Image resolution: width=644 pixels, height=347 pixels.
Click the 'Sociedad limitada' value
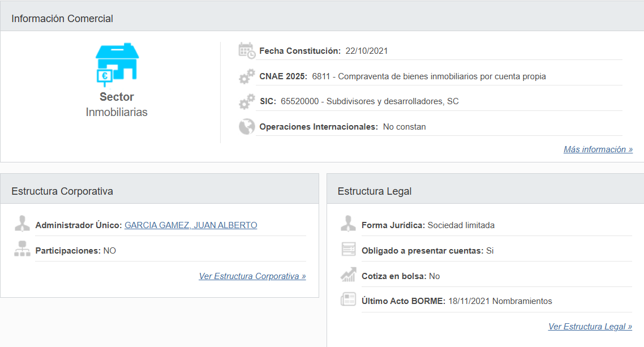pyautogui.click(x=461, y=225)
